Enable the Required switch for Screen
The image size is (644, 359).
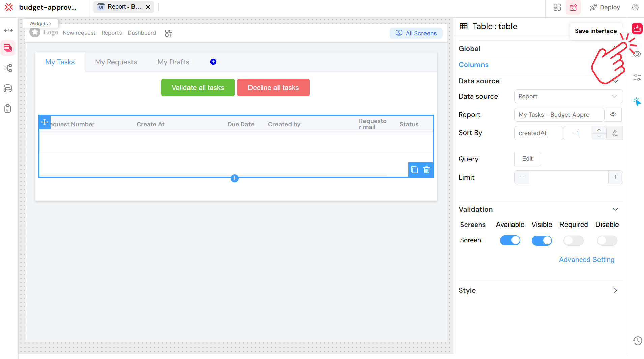coord(573,240)
